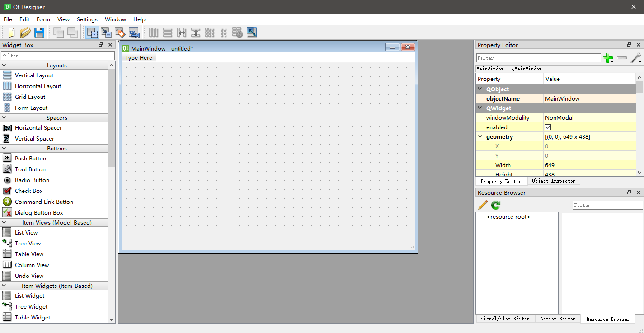Open the Settings menu
This screenshot has width=644, height=333.
pos(87,19)
